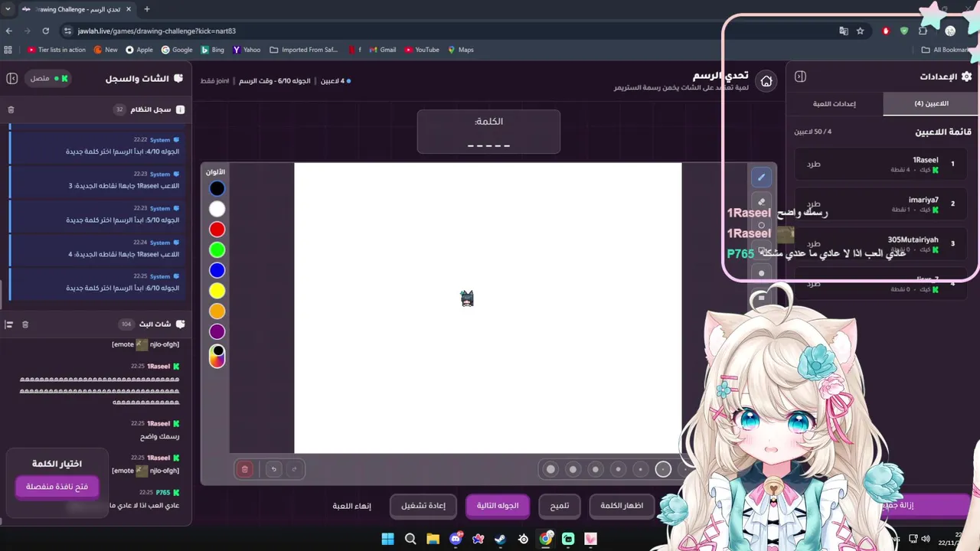Pick the blue color swatch
Viewport: 980px width, 551px height.
point(217,270)
